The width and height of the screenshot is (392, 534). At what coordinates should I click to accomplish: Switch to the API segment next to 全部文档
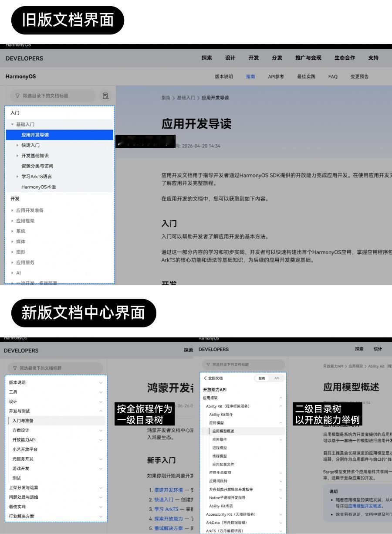coord(277,378)
